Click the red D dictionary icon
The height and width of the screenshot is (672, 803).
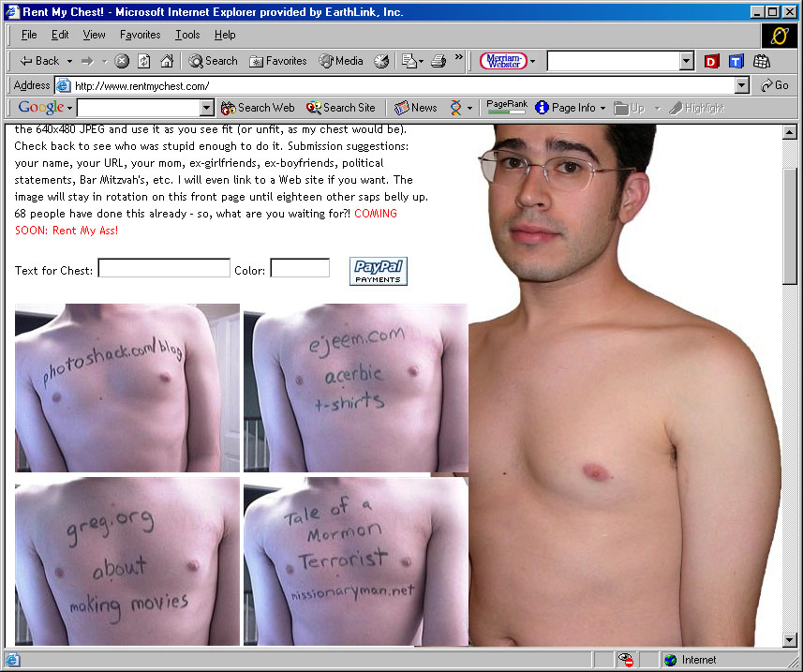[x=712, y=61]
